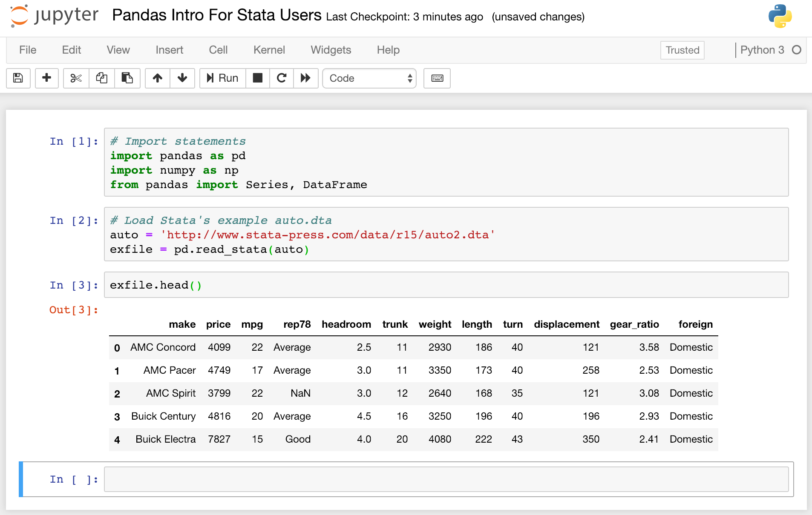
Task: Click the Python logo icon
Action: [x=780, y=16]
